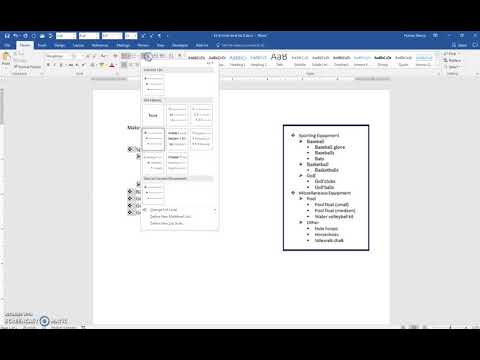Click the Bullets list button in ribbon
Image resolution: width=480 pixels, height=360 pixels.
click(126, 56)
